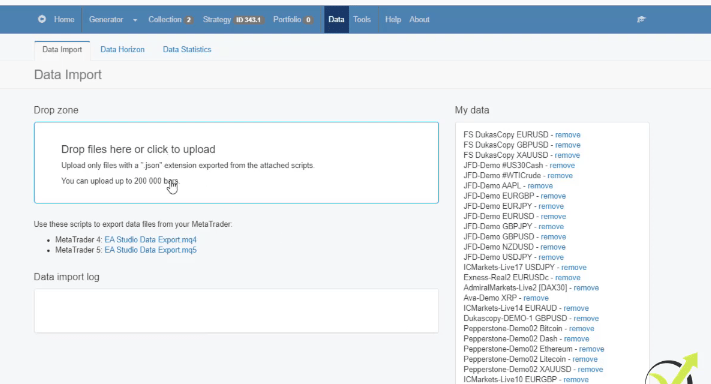The height and width of the screenshot is (384, 711).
Task: Remove AdmiralMarkets-Live2 [DAX30] data
Action: tap(586, 288)
